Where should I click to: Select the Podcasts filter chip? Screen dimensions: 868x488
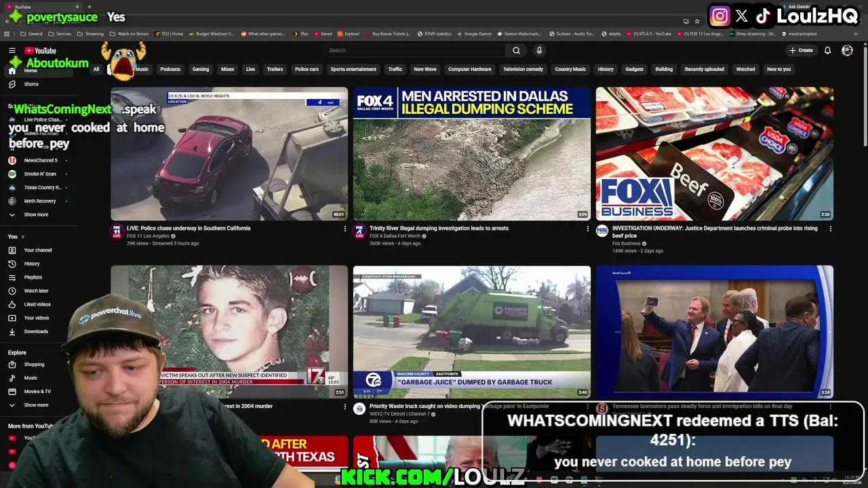pyautogui.click(x=170, y=69)
